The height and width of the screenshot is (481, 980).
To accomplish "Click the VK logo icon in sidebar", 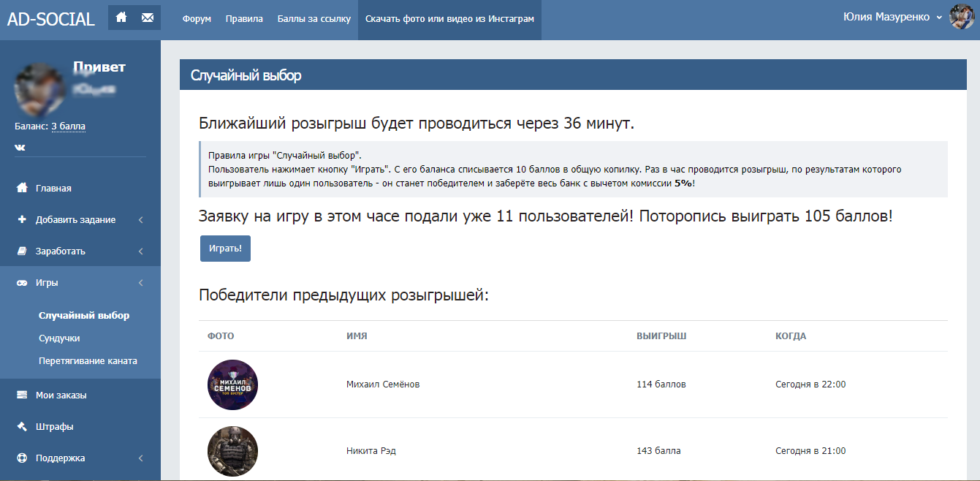I will (x=20, y=148).
